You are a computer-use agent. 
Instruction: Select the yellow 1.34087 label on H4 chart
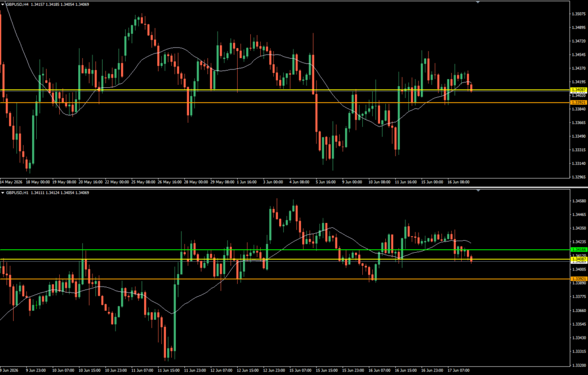coord(579,90)
